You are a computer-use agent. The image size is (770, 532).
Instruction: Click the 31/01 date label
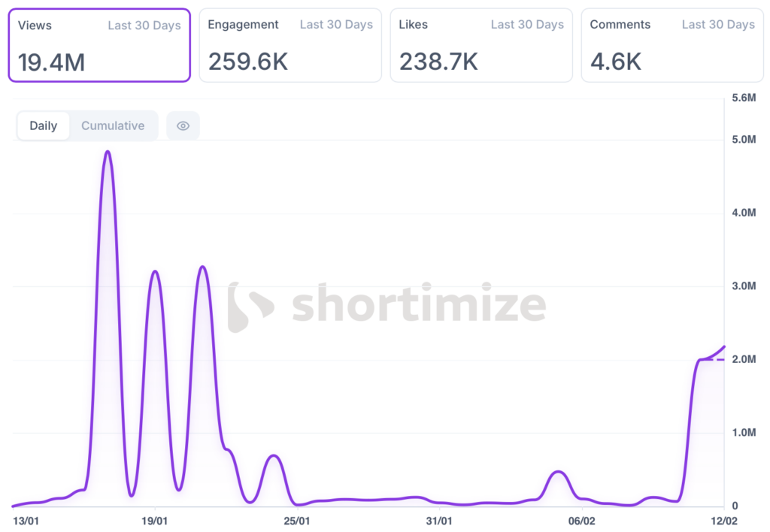pos(439,520)
